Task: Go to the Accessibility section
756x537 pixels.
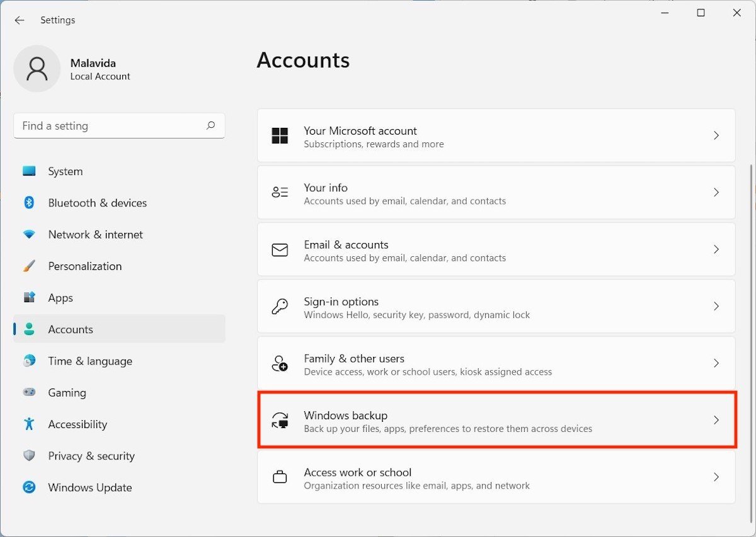Action: 77,424
